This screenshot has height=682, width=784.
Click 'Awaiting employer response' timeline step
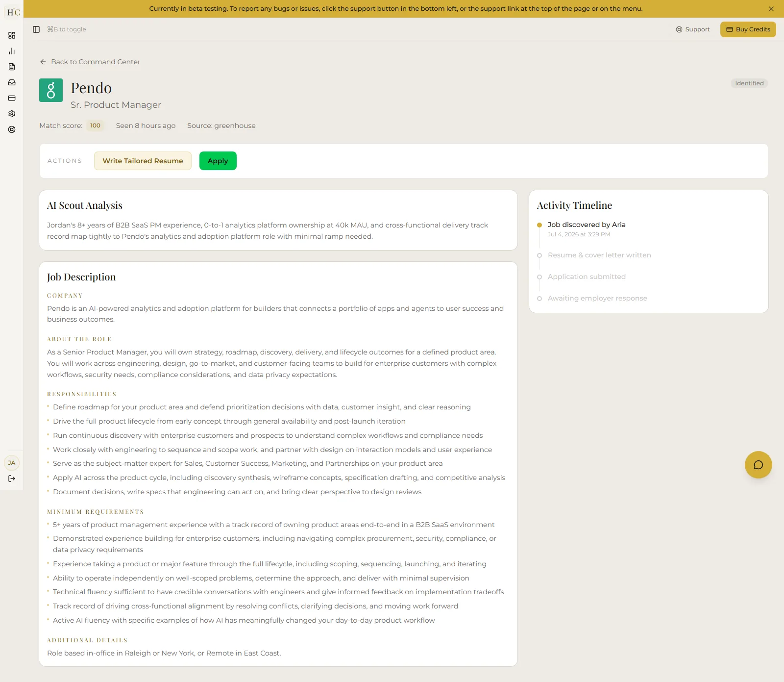[597, 298]
